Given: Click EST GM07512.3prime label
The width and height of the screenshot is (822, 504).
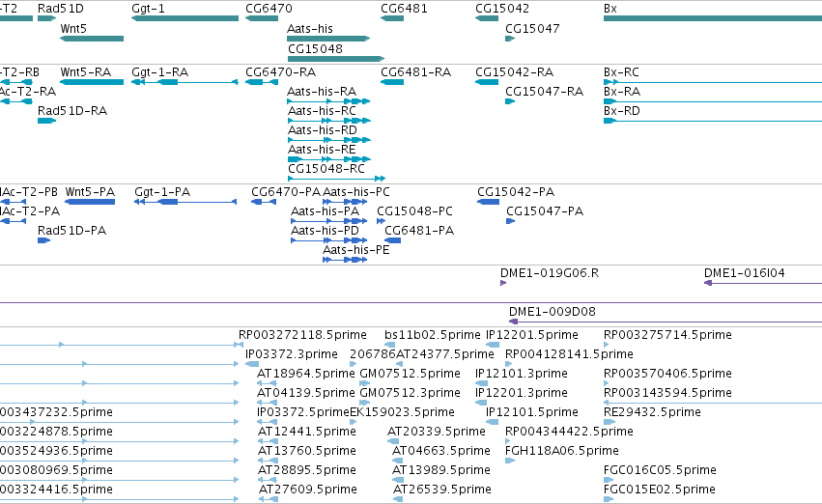Looking at the screenshot, I should [x=410, y=393].
